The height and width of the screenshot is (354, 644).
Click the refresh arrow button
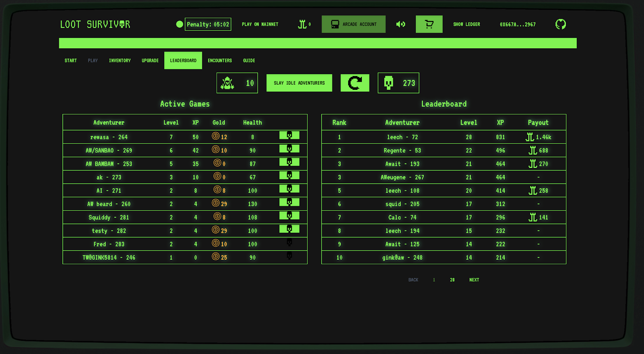coord(355,83)
